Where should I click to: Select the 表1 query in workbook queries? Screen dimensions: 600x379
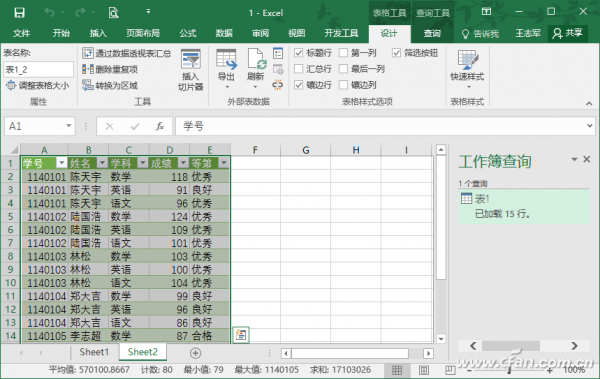(523, 206)
